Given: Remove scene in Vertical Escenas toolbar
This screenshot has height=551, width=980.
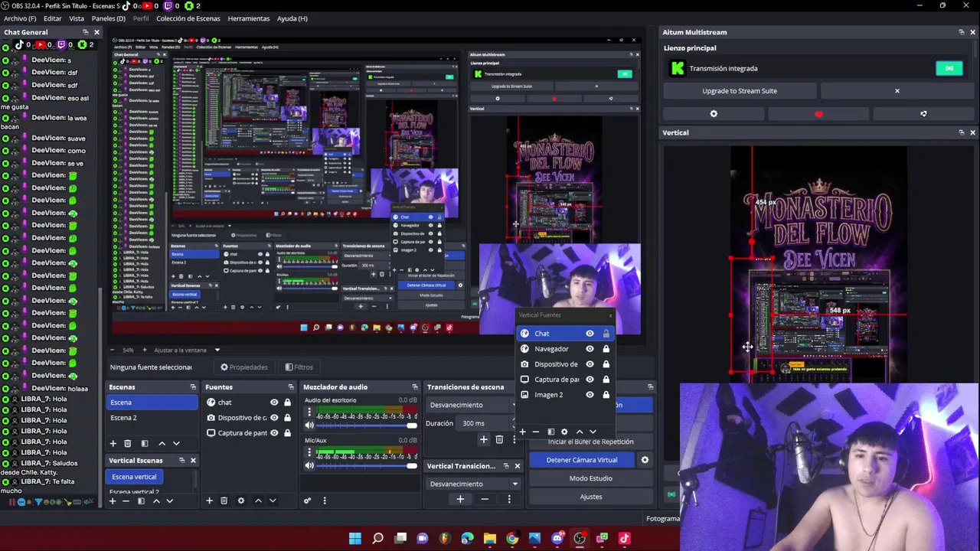Looking at the screenshot, I should [126, 501].
